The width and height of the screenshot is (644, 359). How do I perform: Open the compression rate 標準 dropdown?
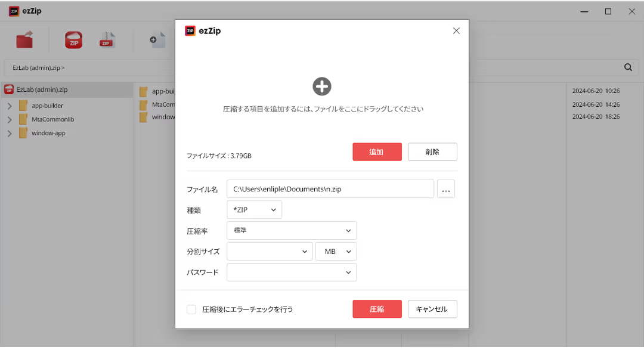click(292, 230)
